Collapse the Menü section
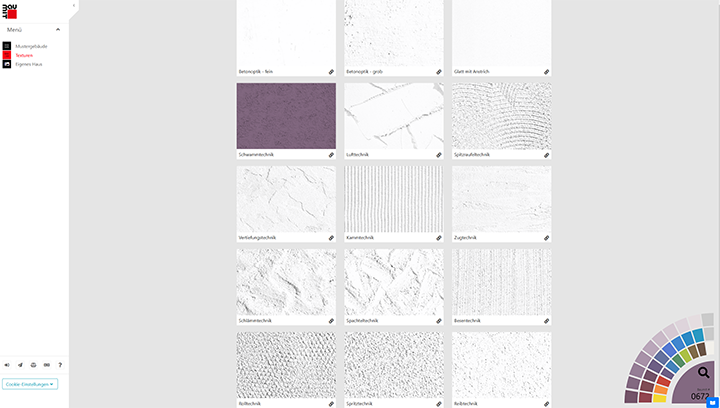The image size is (720, 408). 58,30
